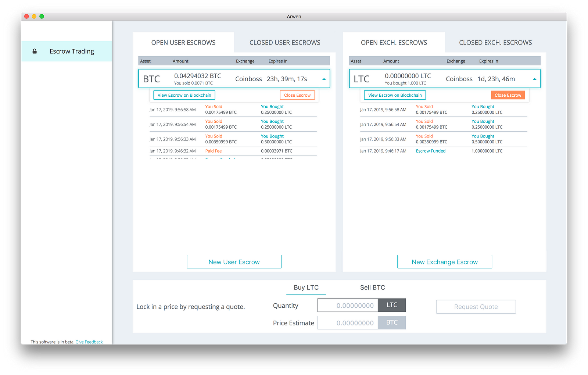Click 'You bought 1.000 LTC' note
Image resolution: width=588 pixels, height=375 pixels.
405,83
